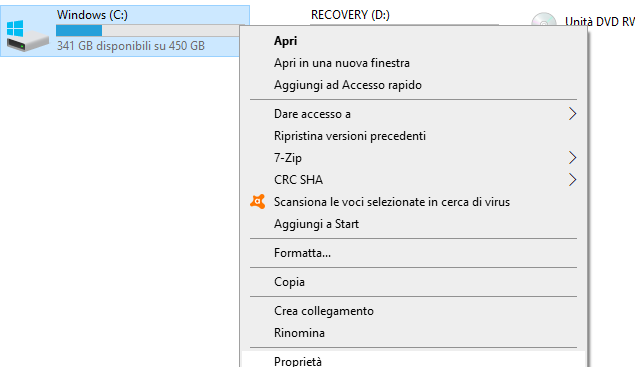Viewport: 635px width, 367px height.
Task: Select Apri in una nuova finestra
Action: pyautogui.click(x=413, y=63)
